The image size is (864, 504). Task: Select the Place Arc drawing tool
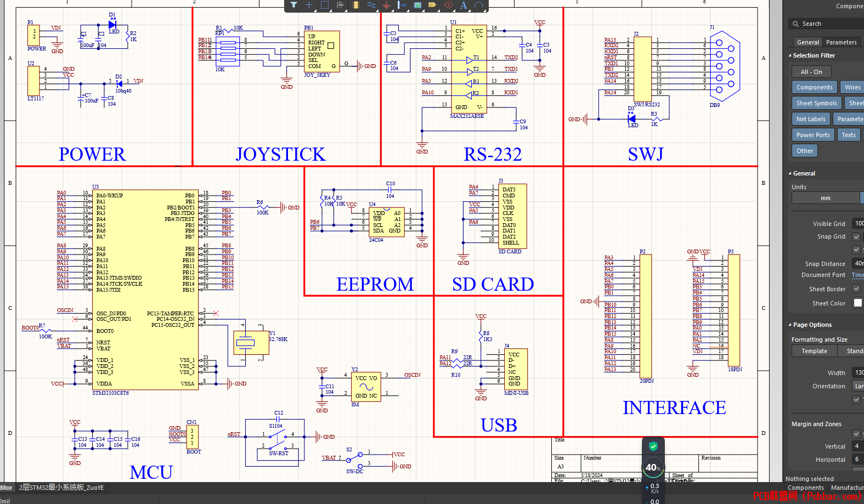[479, 5]
